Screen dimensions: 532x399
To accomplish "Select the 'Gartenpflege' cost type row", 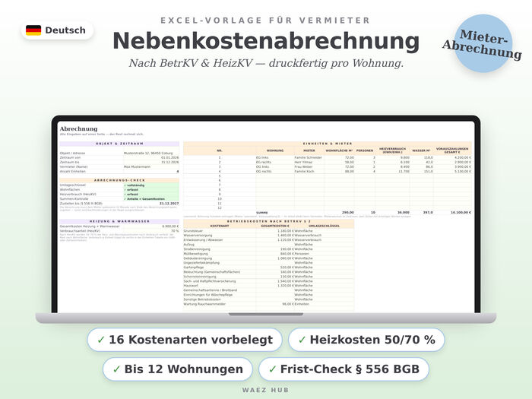I will tap(269, 268).
